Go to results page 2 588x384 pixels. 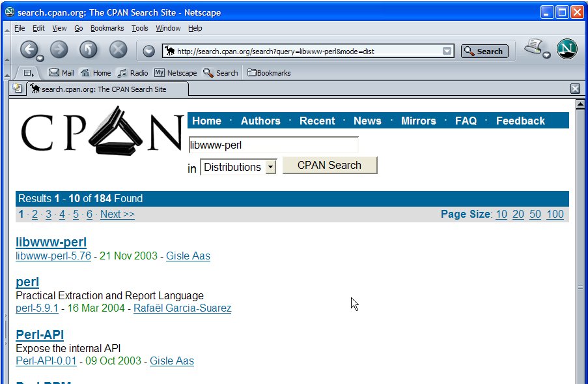pyautogui.click(x=35, y=214)
